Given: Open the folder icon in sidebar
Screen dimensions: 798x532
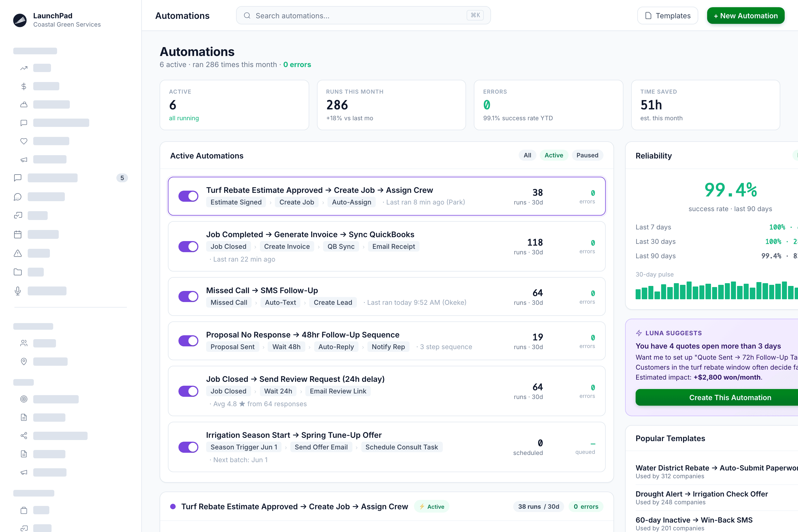Looking at the screenshot, I should pyautogui.click(x=18, y=272).
